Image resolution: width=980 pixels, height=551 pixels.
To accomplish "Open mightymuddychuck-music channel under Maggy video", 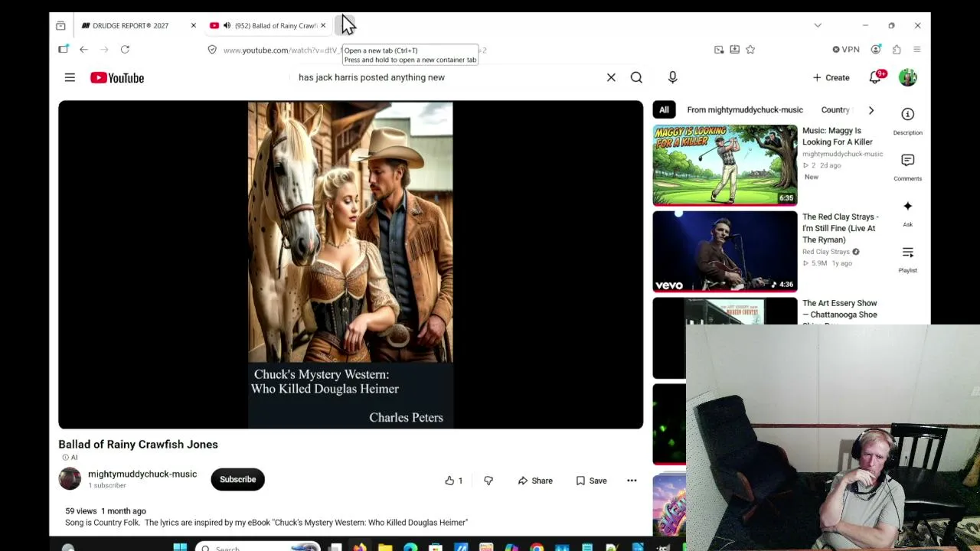I will coord(842,154).
